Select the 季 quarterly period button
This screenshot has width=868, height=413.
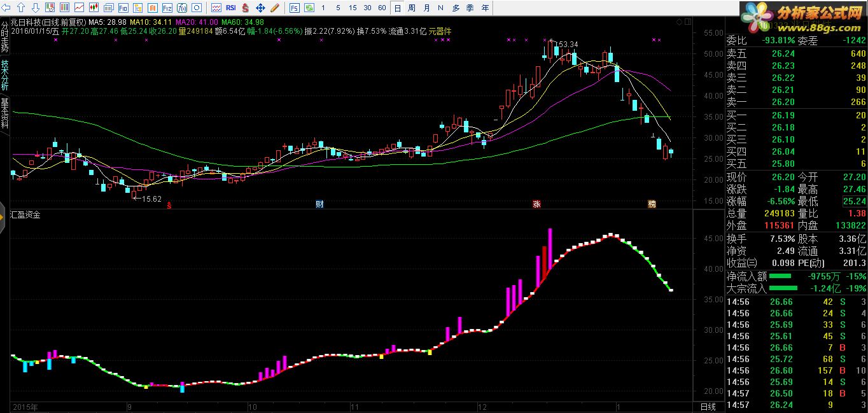pyautogui.click(x=470, y=8)
